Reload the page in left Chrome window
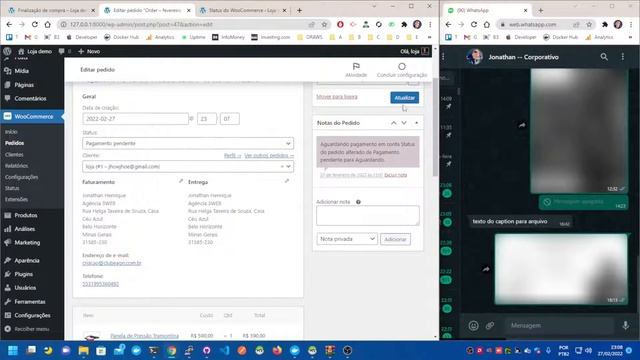640x360 pixels. (35, 24)
